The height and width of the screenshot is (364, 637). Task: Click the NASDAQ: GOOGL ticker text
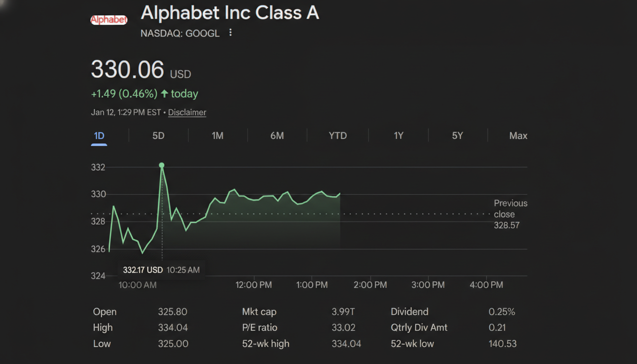180,33
